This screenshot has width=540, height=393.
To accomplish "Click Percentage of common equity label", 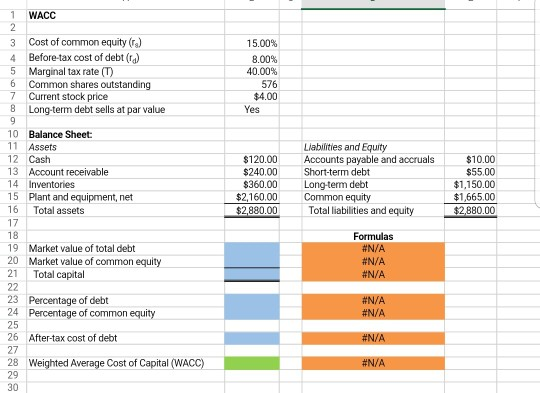I will 92,313.
